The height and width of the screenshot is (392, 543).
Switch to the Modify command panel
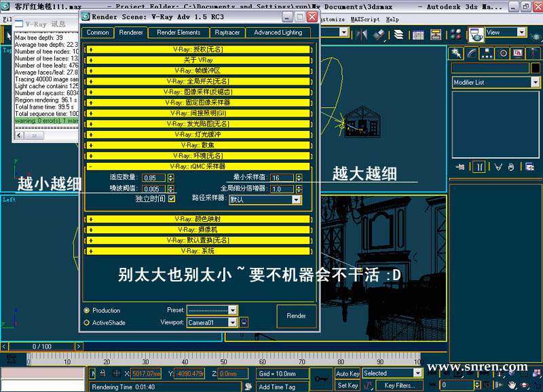click(472, 53)
